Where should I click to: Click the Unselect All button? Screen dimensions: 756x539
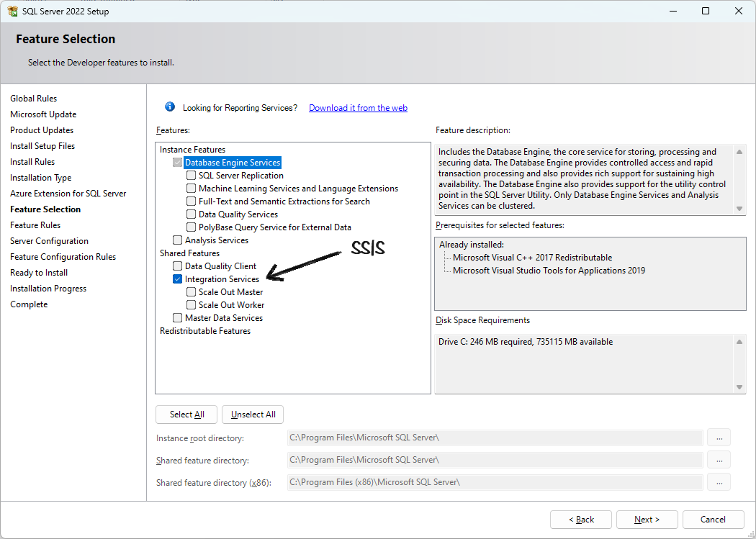tap(253, 415)
